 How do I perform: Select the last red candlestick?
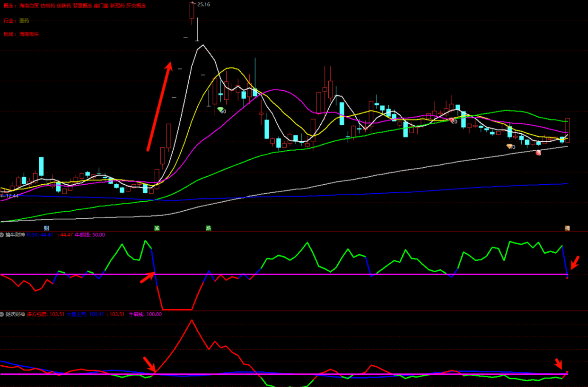[568, 130]
